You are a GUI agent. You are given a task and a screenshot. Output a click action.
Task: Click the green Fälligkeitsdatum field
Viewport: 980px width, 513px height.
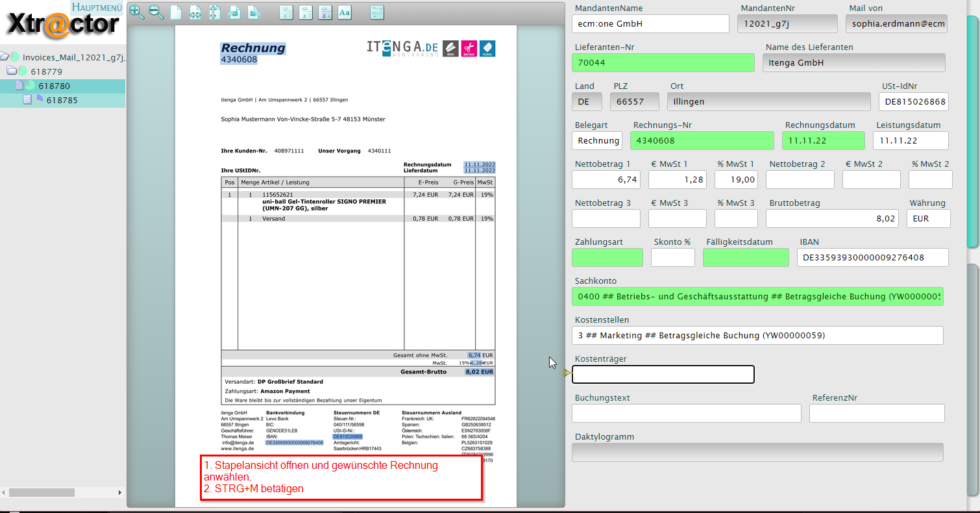click(746, 257)
